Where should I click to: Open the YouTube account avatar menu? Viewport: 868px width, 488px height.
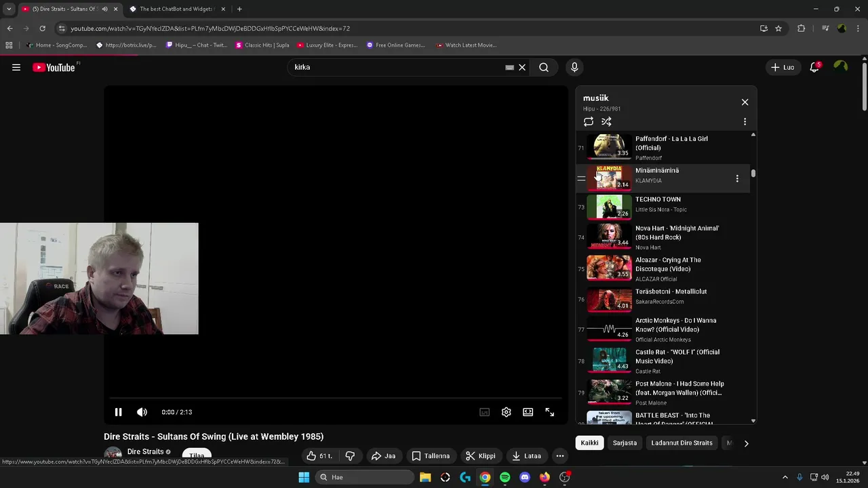point(840,66)
